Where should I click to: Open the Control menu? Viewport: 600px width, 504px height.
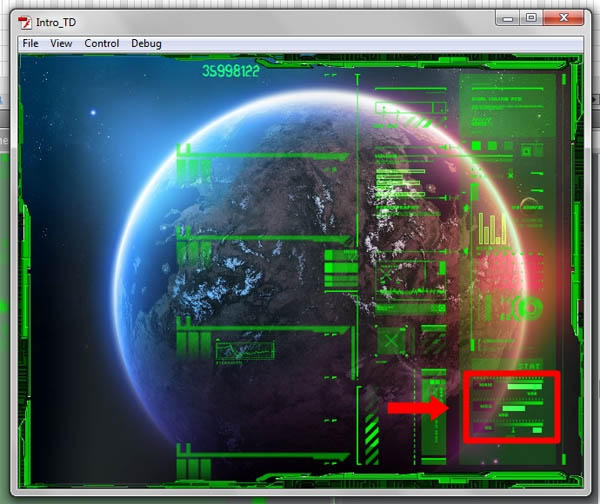click(x=102, y=43)
